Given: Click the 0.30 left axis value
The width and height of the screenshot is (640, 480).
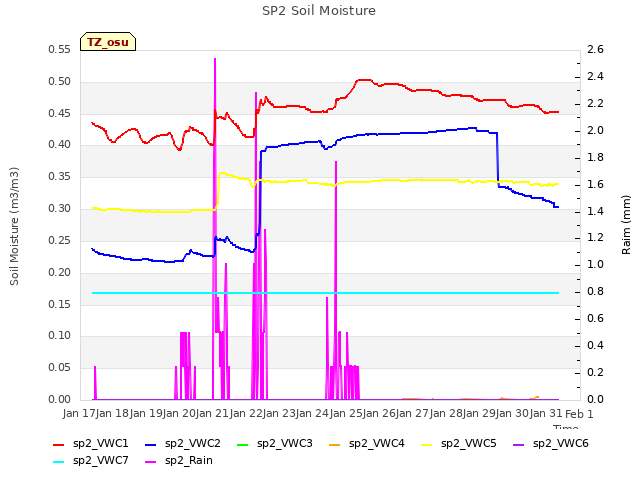Looking at the screenshot, I should point(60,209).
